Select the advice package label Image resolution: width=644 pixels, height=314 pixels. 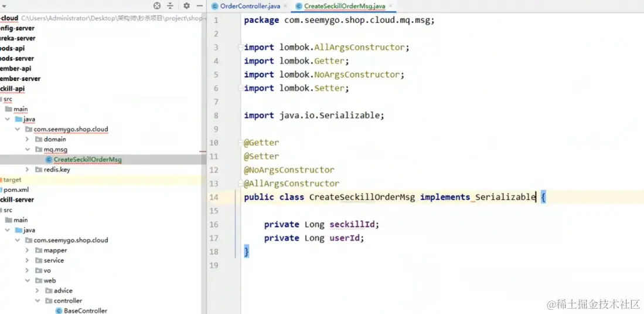63,291
